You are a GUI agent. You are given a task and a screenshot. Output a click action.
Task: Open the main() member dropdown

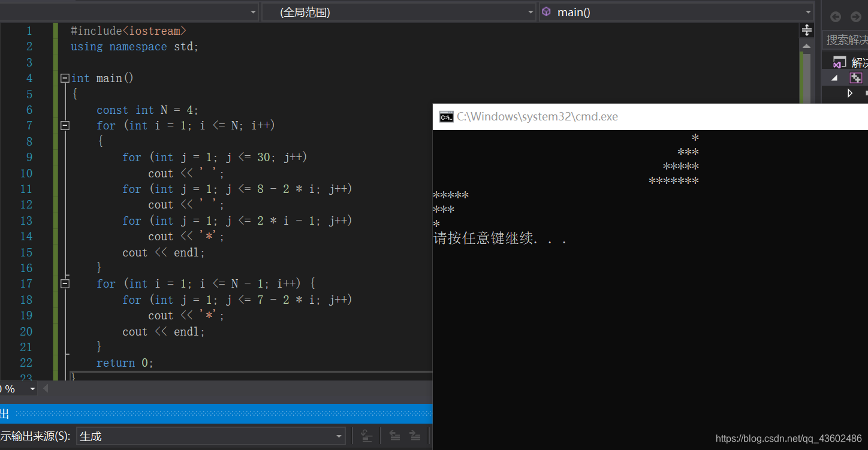(x=676, y=12)
